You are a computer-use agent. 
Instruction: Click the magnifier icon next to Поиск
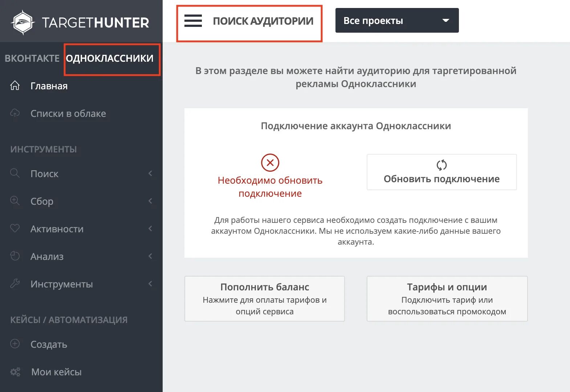[15, 173]
